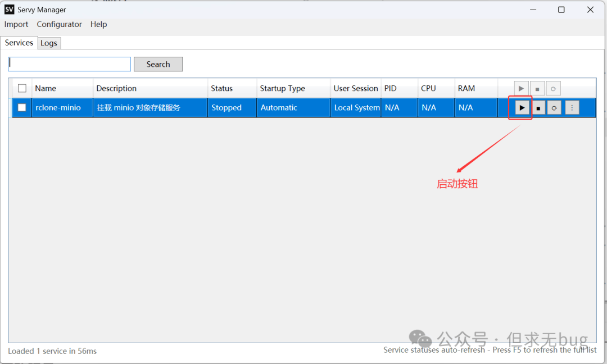This screenshot has width=607, height=364.
Task: Open the Help menu
Action: (x=98, y=24)
